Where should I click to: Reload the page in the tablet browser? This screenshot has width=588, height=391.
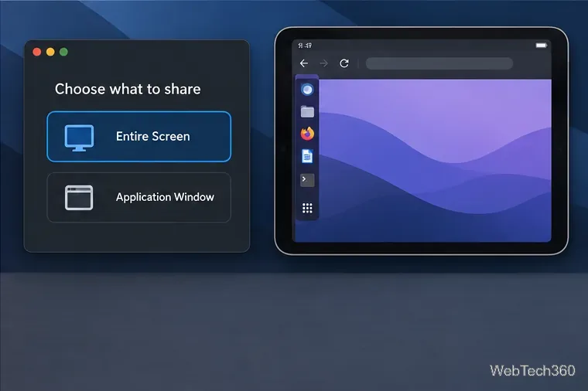pyautogui.click(x=344, y=63)
